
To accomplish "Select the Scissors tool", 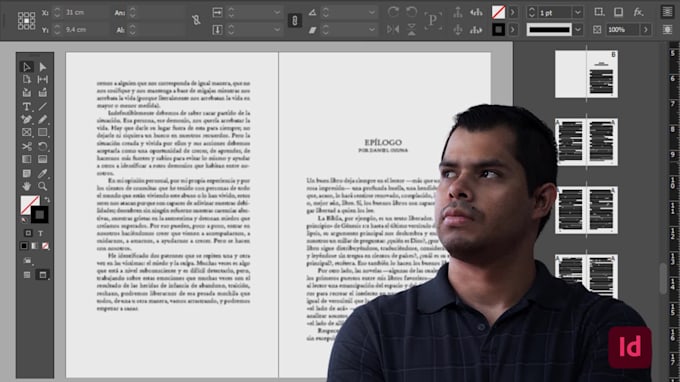I will coord(26,146).
